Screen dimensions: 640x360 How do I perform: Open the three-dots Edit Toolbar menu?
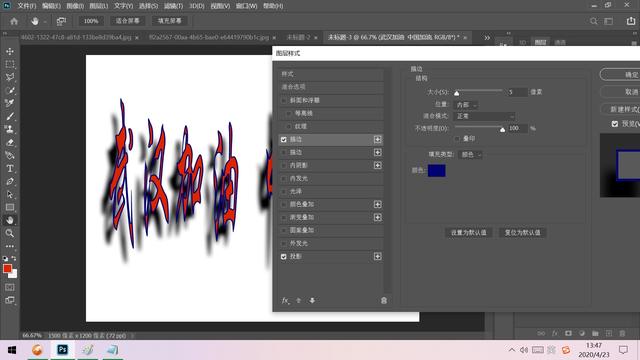tap(10, 246)
